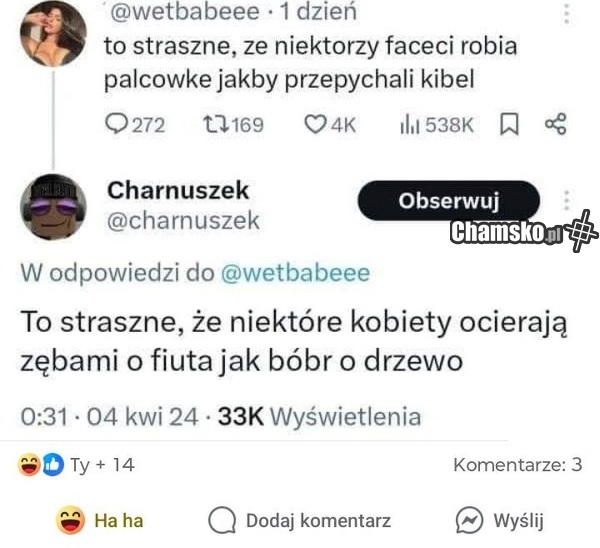Click the reply bubble icon showing 272
The height and width of the screenshot is (548, 600).
[114, 124]
